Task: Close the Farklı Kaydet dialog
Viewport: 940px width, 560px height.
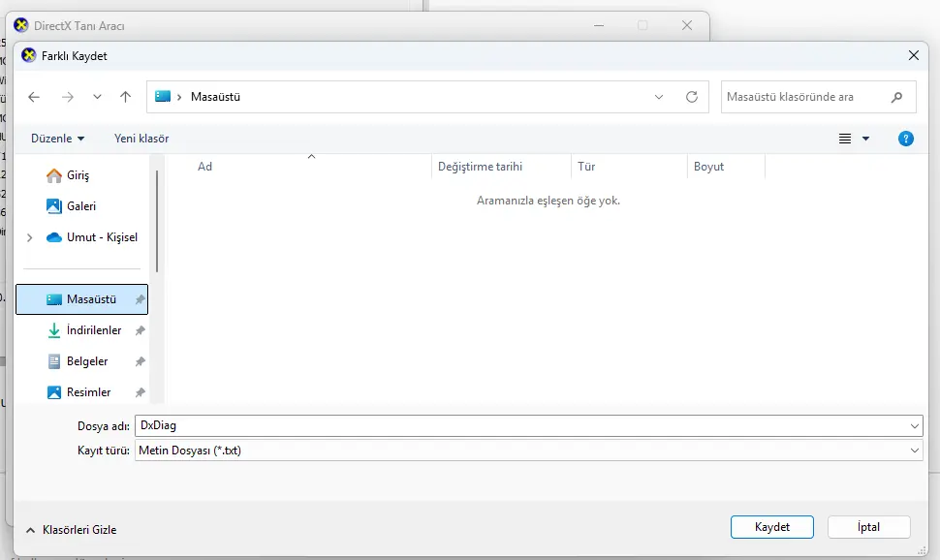Action: coord(914,56)
